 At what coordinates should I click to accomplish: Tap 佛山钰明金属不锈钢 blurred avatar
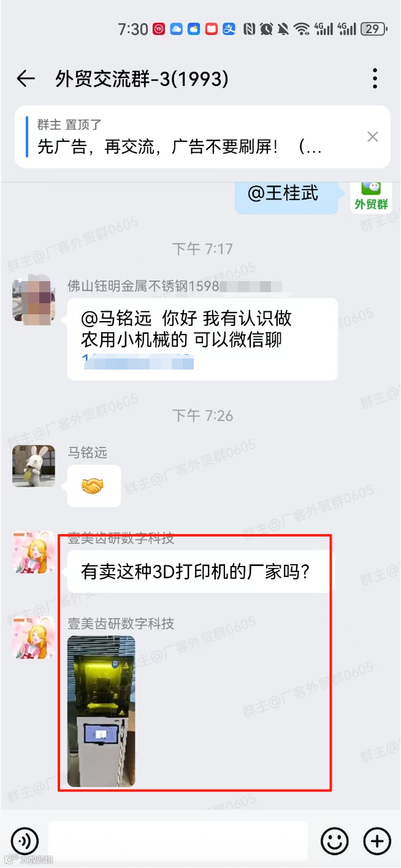[34, 299]
